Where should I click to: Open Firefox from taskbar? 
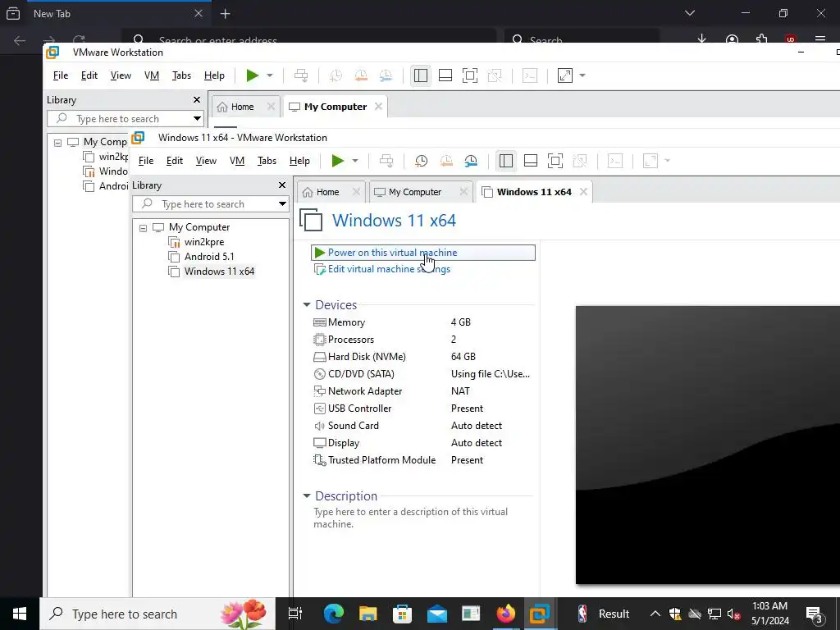[x=505, y=614]
